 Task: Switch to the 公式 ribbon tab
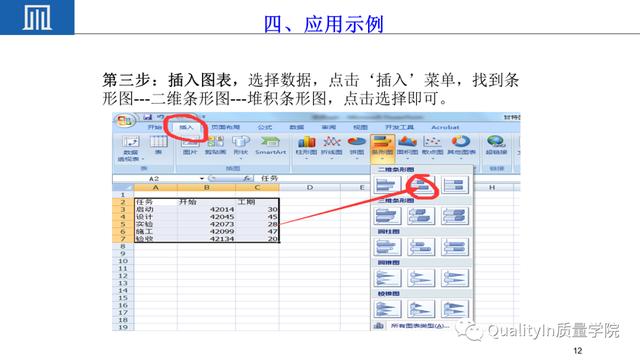pyautogui.click(x=264, y=127)
